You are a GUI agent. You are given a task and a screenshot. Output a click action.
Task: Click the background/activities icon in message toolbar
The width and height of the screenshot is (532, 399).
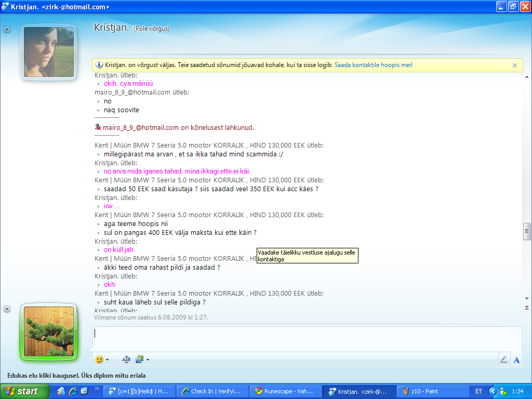[x=139, y=359]
